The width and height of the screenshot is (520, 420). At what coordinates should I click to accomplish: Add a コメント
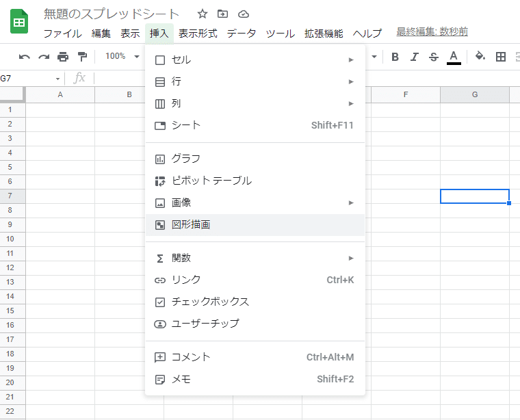pyautogui.click(x=255, y=357)
